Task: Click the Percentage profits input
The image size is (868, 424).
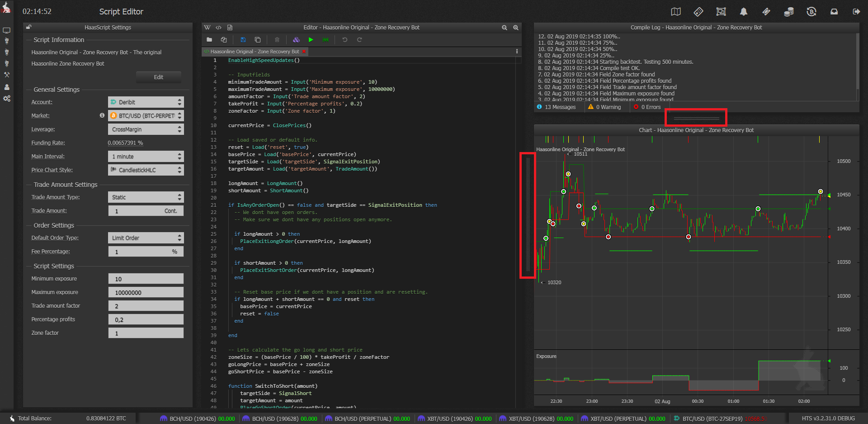Action: [146, 319]
